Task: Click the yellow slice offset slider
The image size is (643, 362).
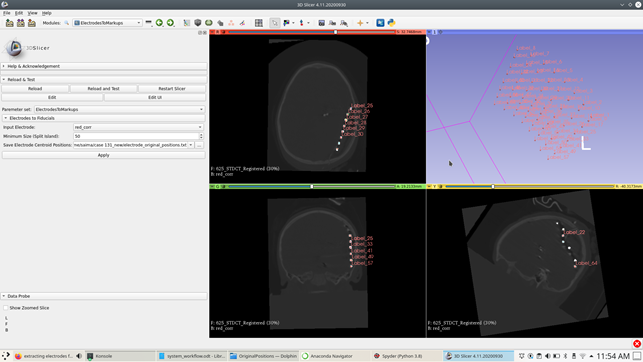Action: click(529, 186)
